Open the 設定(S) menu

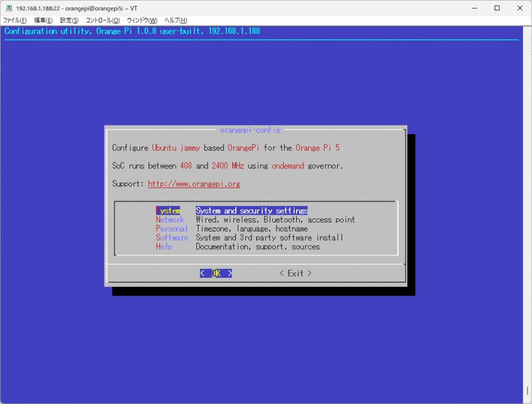69,20
